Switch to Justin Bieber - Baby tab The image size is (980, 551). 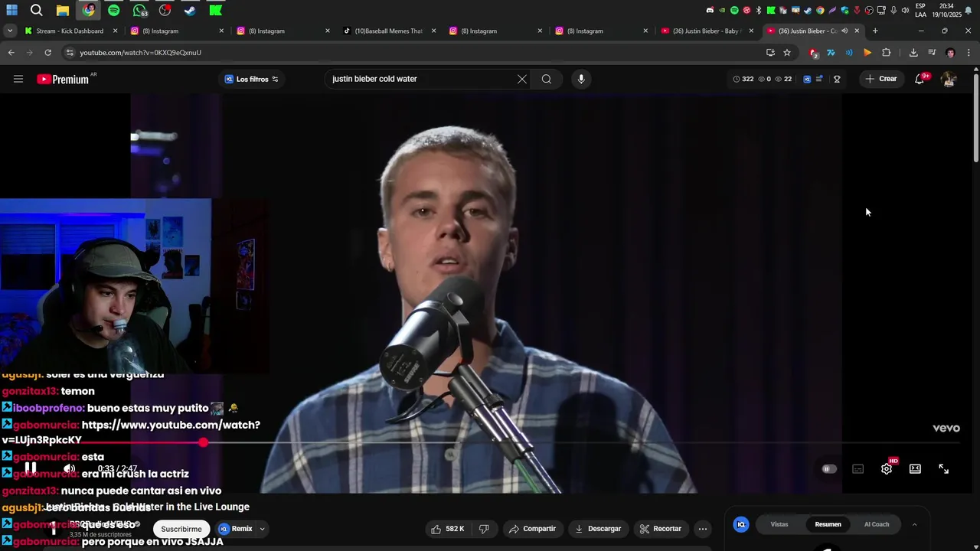[x=706, y=31]
